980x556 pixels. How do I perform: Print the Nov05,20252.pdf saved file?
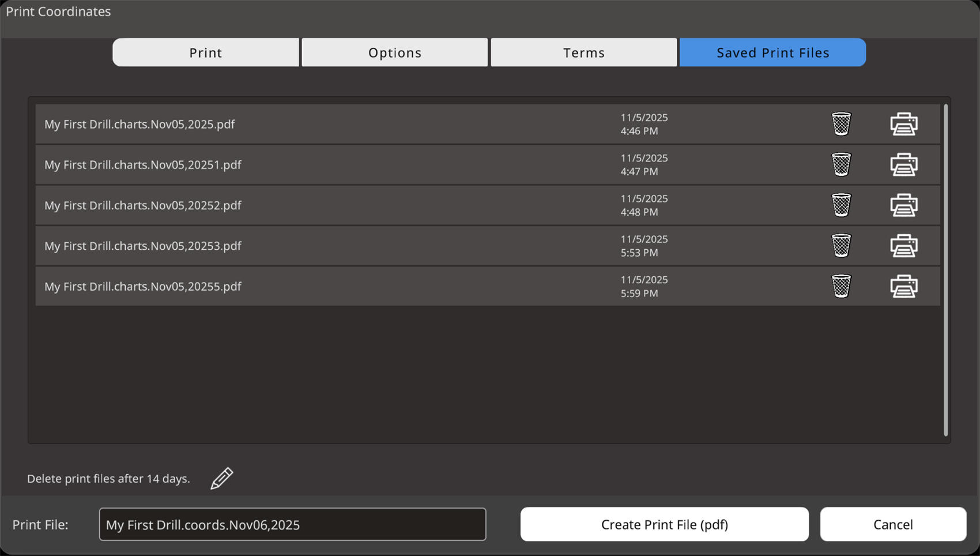click(903, 205)
